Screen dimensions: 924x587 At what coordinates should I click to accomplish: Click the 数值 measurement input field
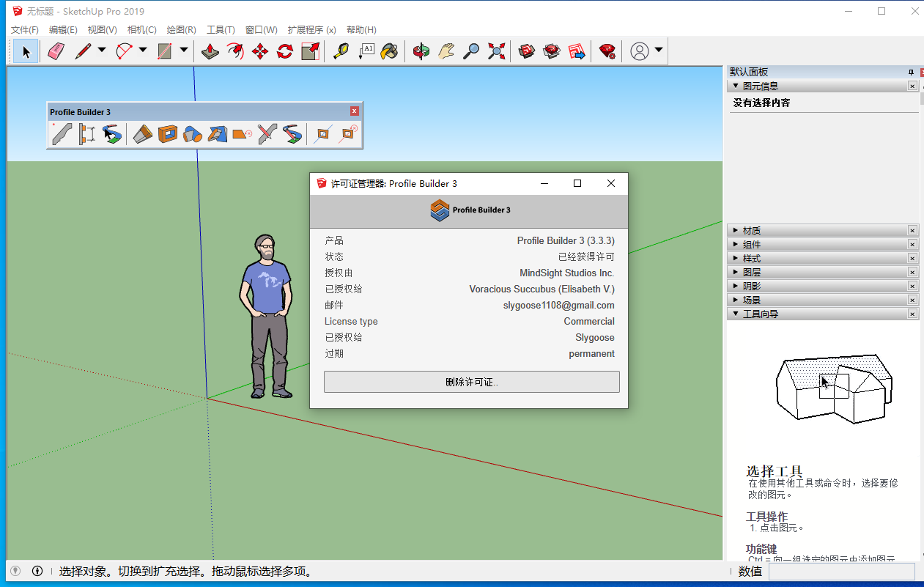coord(841,572)
